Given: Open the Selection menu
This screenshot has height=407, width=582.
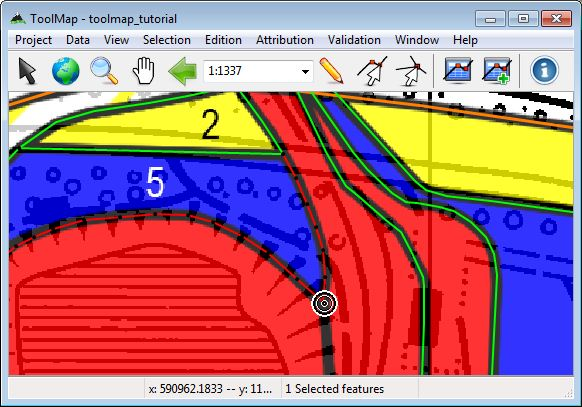Looking at the screenshot, I should tap(167, 40).
